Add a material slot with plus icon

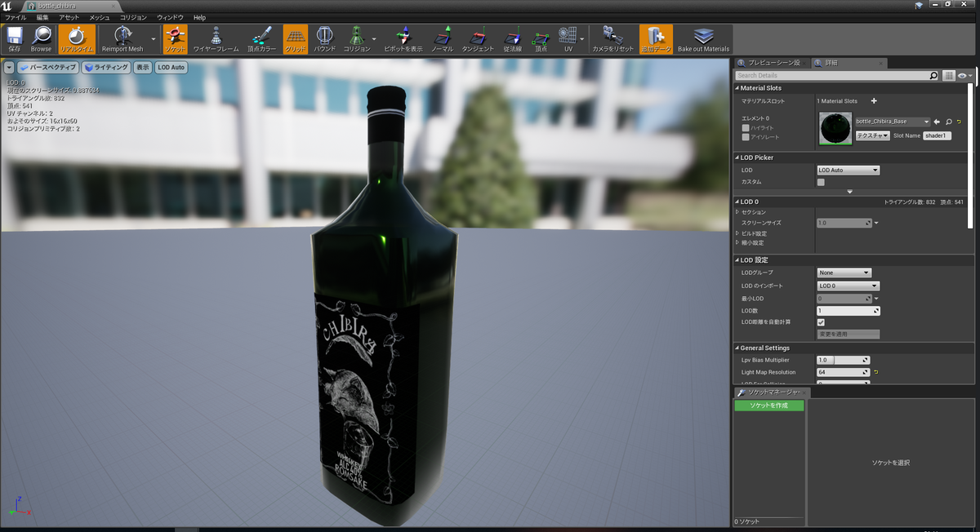(x=874, y=101)
